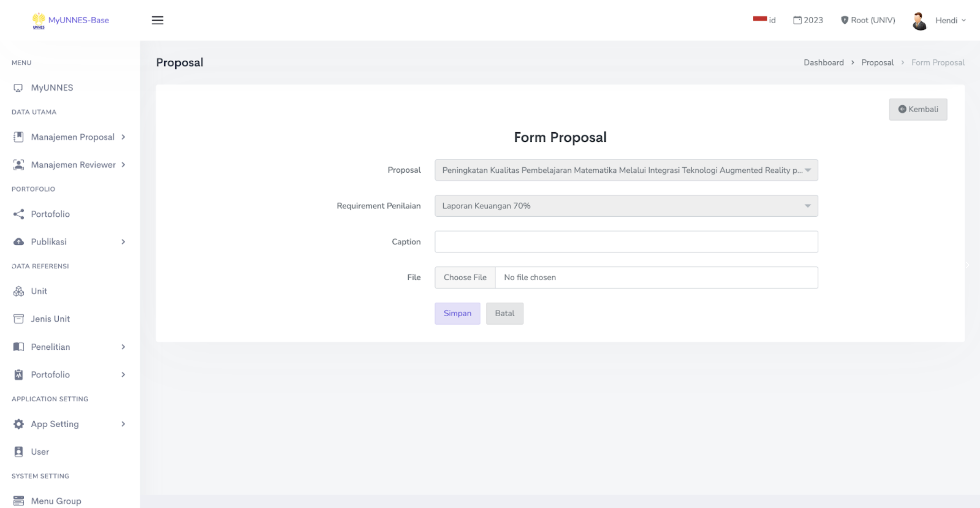980x508 pixels.
Task: Expand the Publikasi menu chevron
Action: tap(123, 242)
